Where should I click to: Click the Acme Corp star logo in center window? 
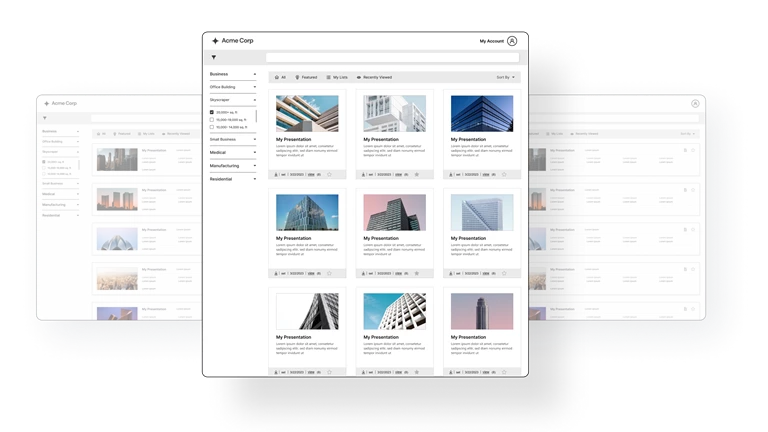coord(215,41)
